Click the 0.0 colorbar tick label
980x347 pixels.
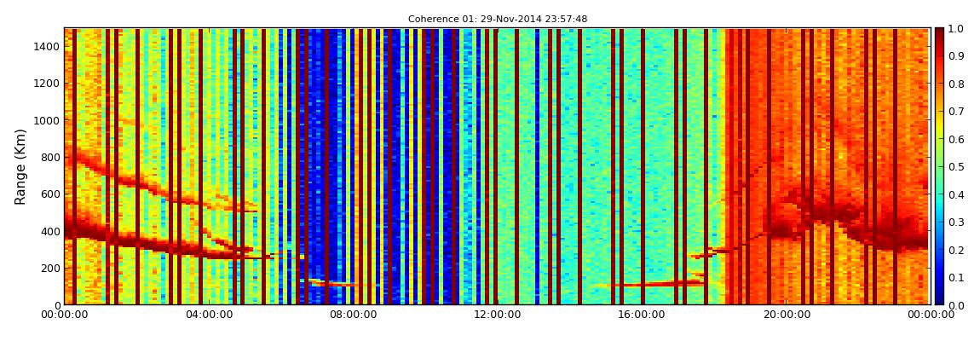tap(955, 304)
